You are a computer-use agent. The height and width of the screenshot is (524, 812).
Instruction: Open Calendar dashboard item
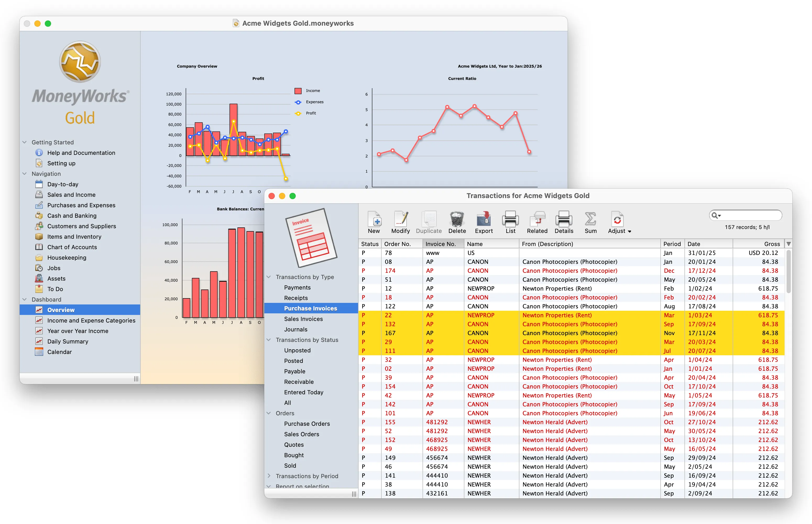click(59, 352)
